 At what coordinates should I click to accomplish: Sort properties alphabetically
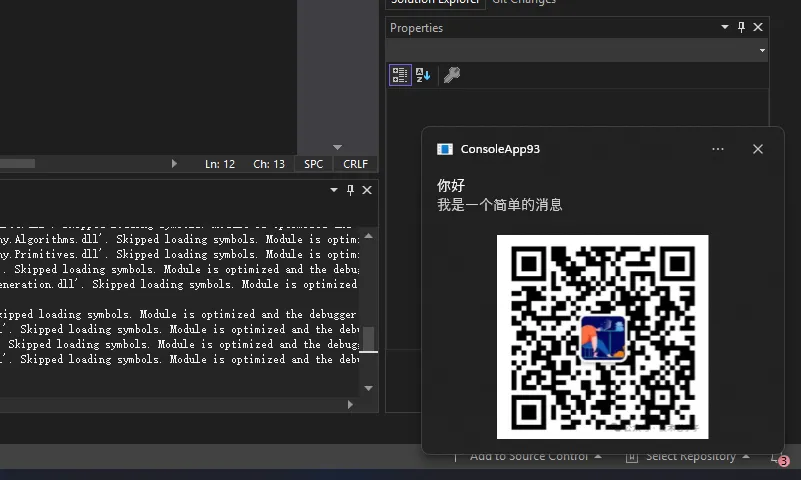point(423,75)
